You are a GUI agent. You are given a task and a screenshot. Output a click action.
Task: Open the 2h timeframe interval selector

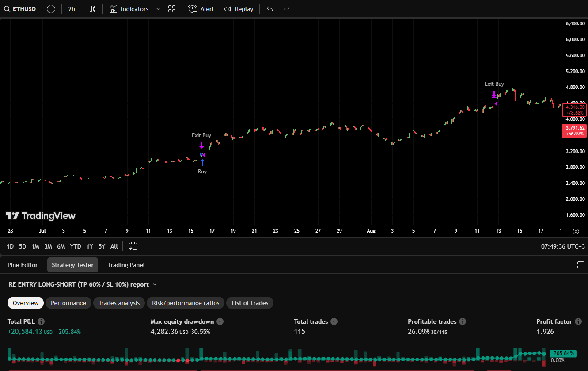(x=72, y=9)
